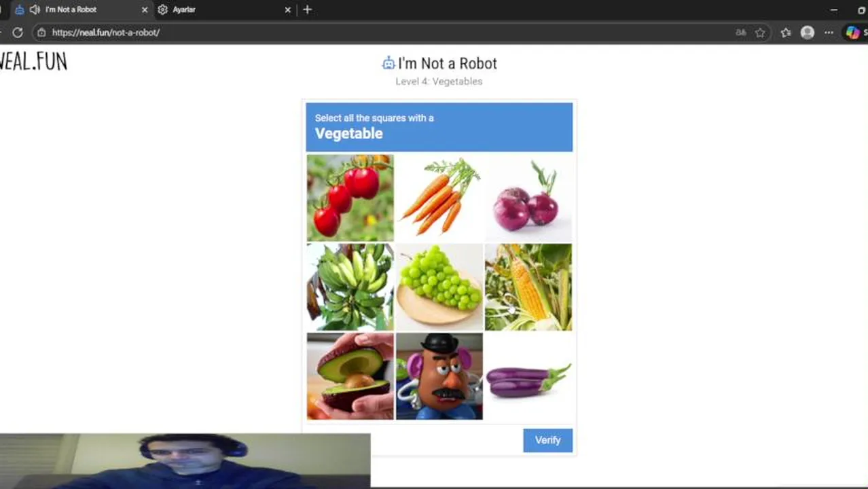868x489 pixels.
Task: Select the purple eggplants image square
Action: pyautogui.click(x=528, y=376)
